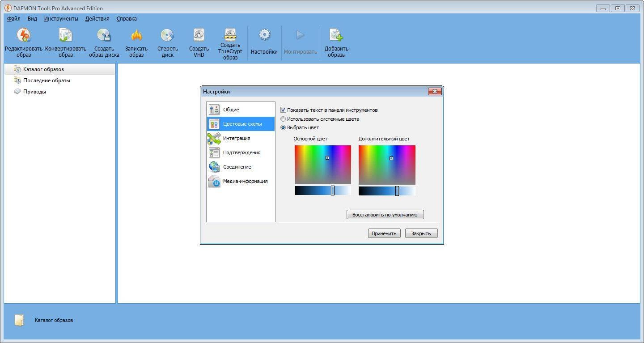Image resolution: width=644 pixels, height=343 pixels.
Task: Open Создать образ диска tool
Action: pyautogui.click(x=104, y=35)
